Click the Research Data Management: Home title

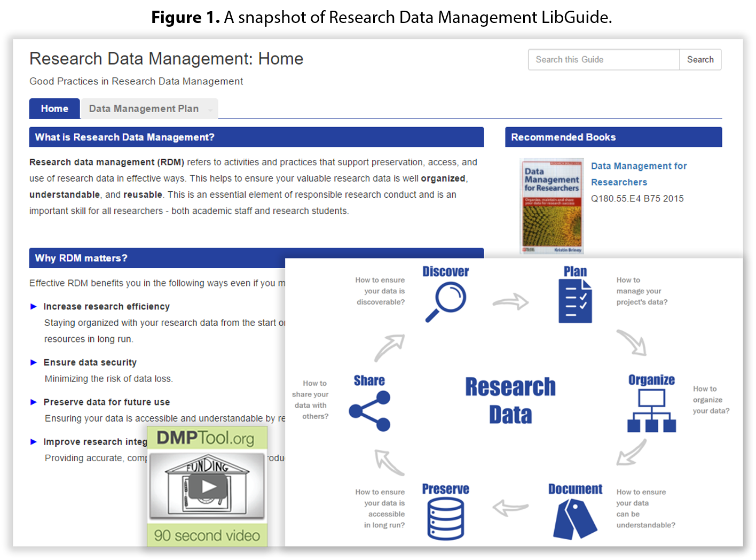(x=166, y=59)
